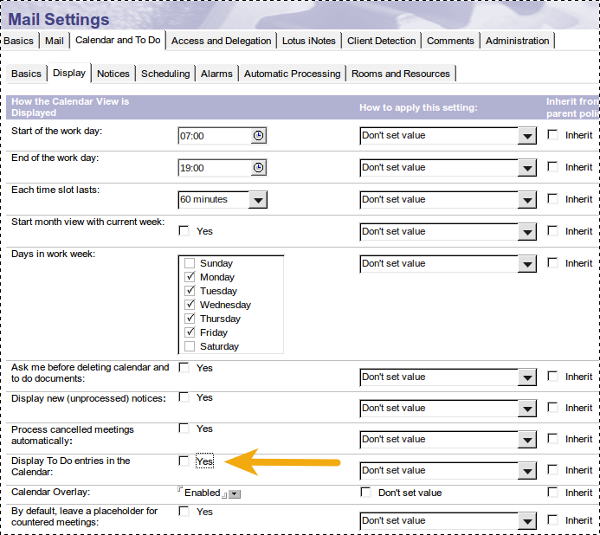Open Automatic Processing sub-tab
The width and height of the screenshot is (600, 535).
[292, 73]
